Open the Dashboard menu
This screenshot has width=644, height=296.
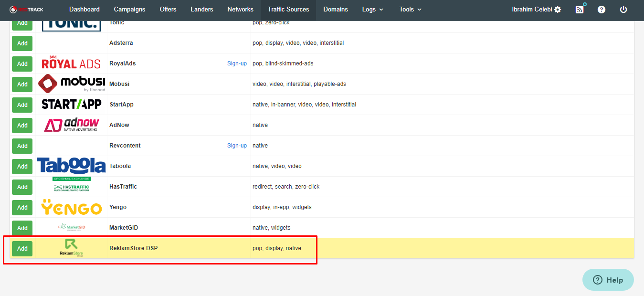84,10
